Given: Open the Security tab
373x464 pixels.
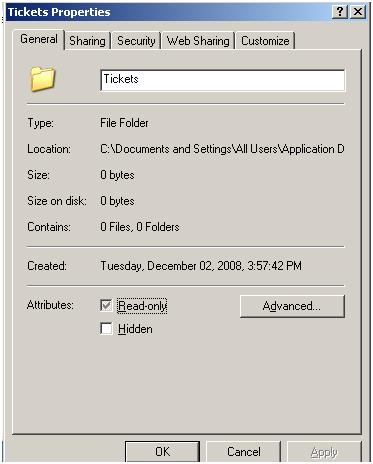Looking at the screenshot, I should click(x=136, y=41).
